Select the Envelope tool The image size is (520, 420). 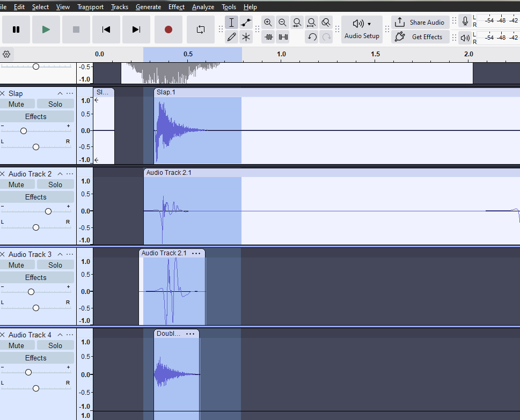coord(246,23)
